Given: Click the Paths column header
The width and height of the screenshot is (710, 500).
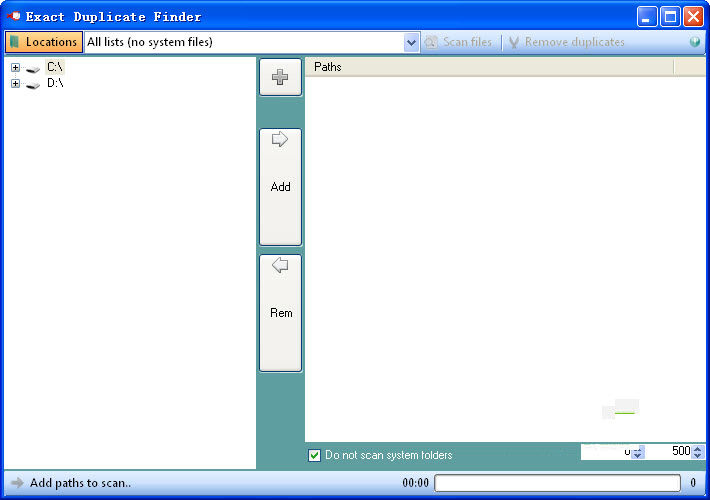Looking at the screenshot, I should 489,67.
